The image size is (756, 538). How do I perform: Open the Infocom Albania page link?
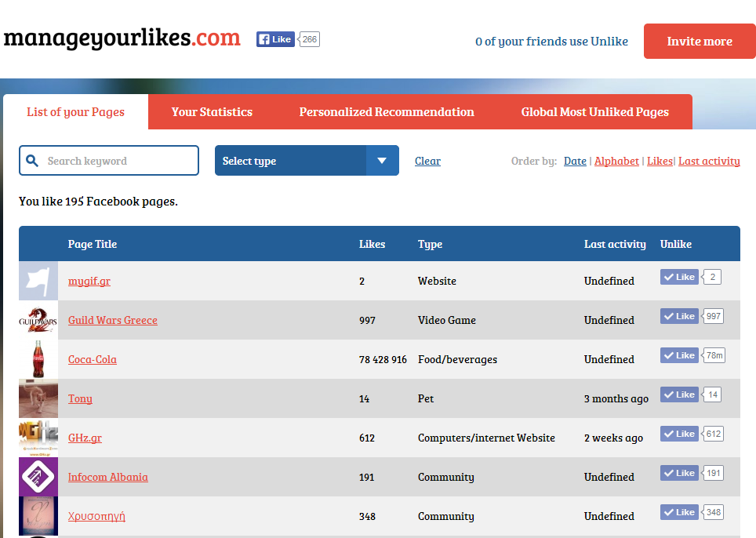click(x=108, y=478)
